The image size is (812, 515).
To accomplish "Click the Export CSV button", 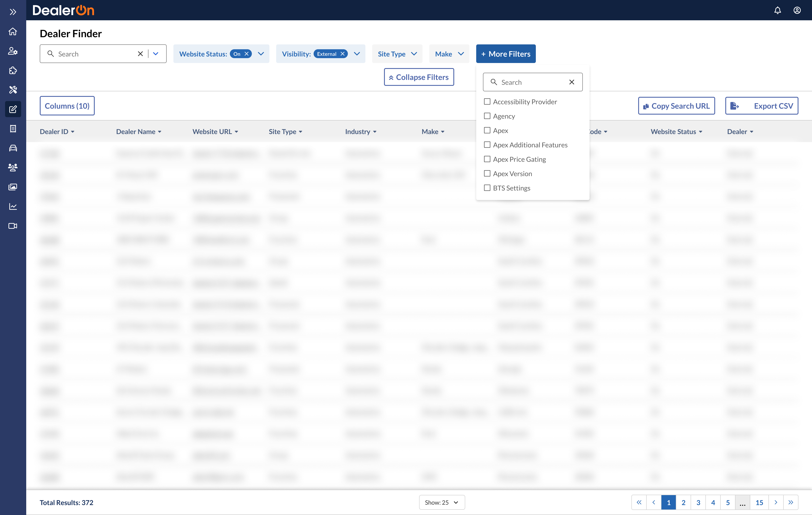I will point(761,106).
